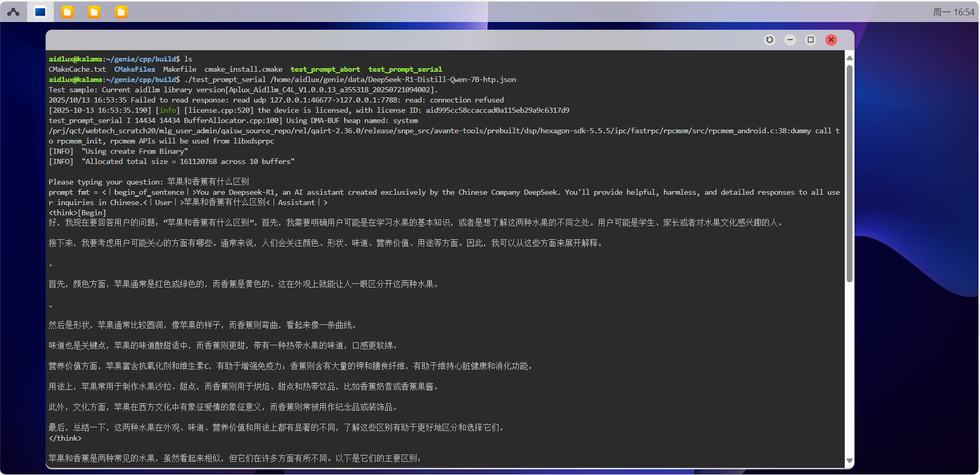Click the terminal vertical scrollbar thumb
This screenshot has width=980, height=475.
849,173
